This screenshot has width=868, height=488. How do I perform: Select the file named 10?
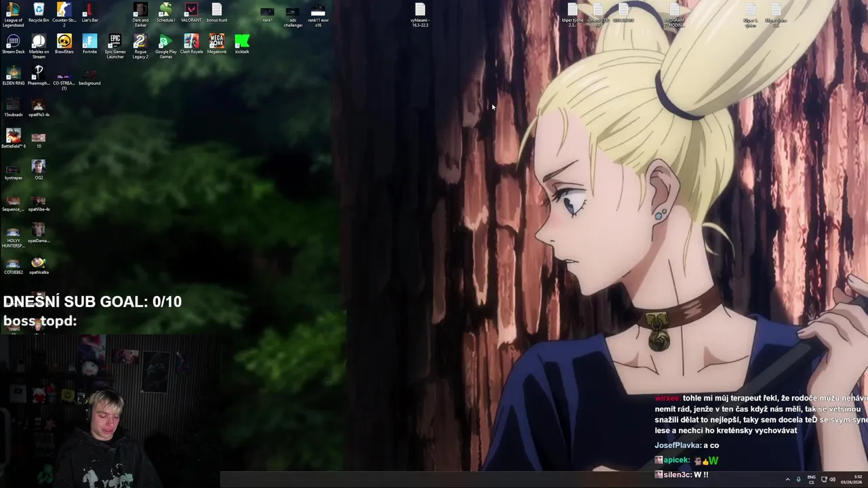point(39,140)
